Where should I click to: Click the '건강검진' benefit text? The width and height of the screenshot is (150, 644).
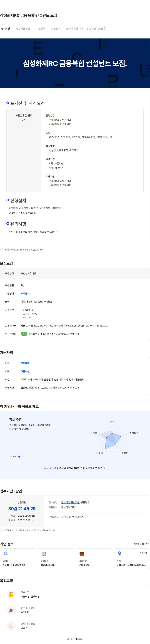25,628
